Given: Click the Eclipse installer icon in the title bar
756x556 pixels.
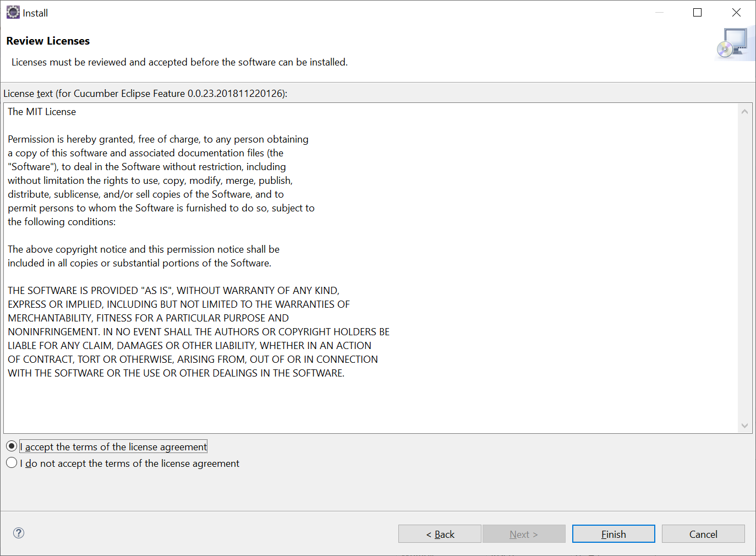Looking at the screenshot, I should click(x=13, y=12).
